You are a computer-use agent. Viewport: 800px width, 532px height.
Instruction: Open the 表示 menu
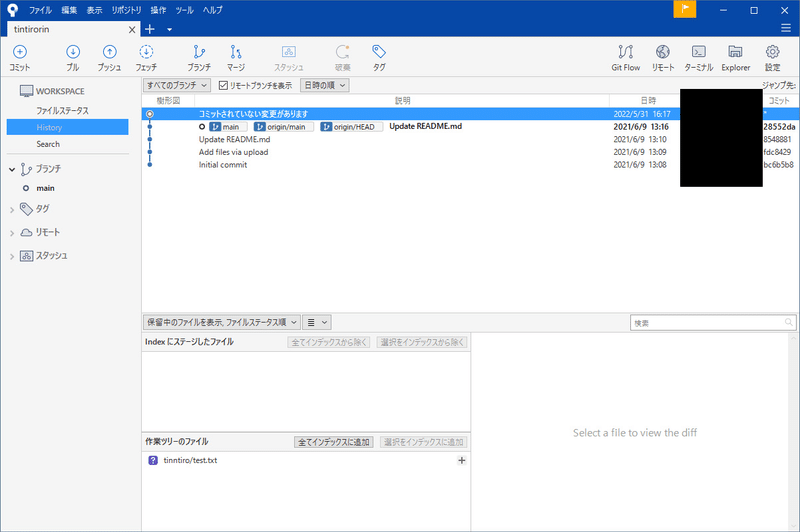(x=94, y=10)
